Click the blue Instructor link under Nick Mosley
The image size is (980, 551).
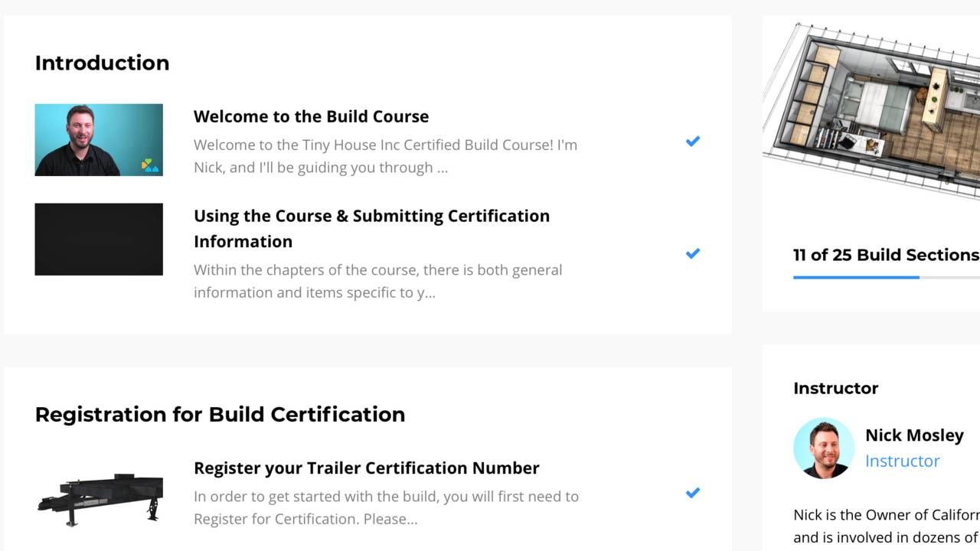click(902, 461)
